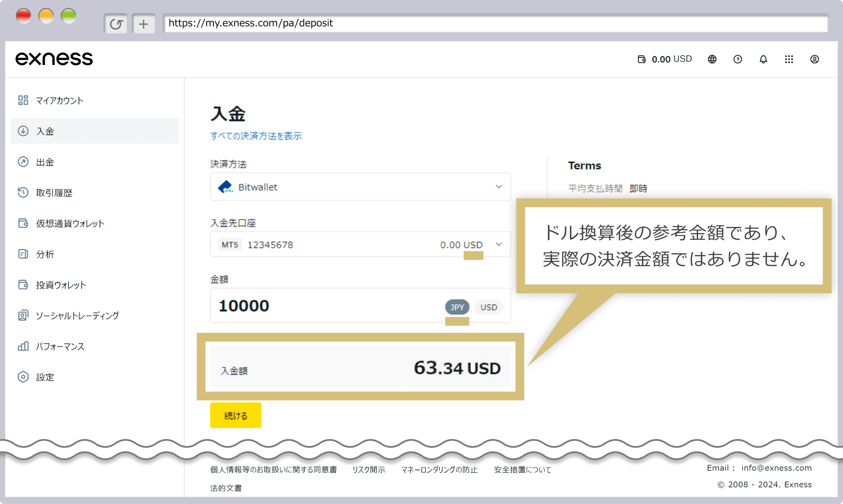Click the 入金 sidebar arrow icon

23,131
